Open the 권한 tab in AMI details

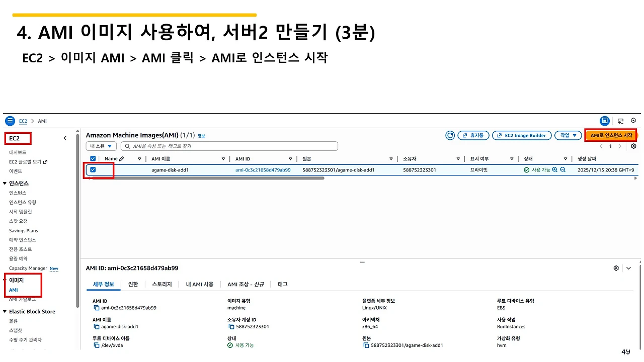132,284
